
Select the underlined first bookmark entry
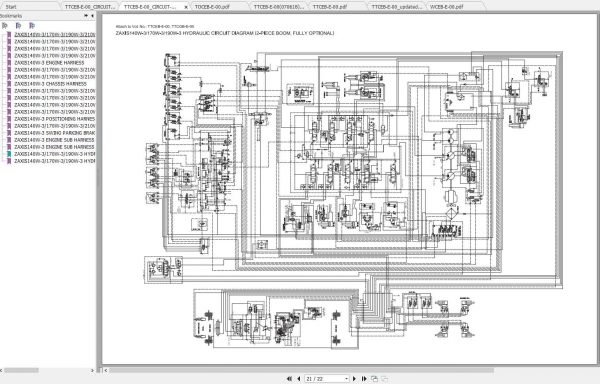[54, 34]
